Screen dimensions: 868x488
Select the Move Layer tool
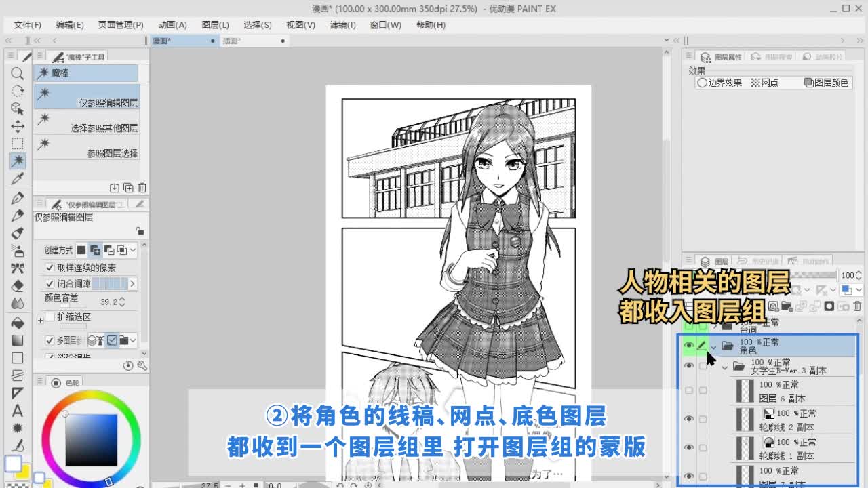point(18,126)
